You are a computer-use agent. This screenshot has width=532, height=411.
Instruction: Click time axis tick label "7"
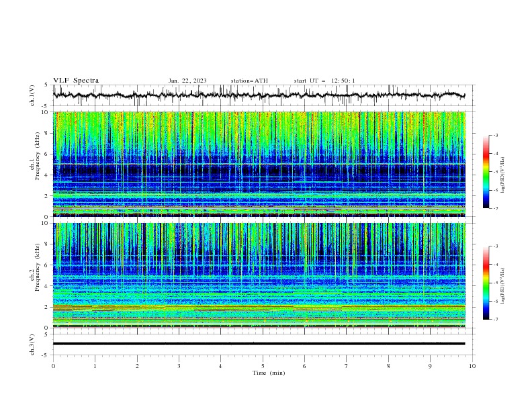point(346,366)
